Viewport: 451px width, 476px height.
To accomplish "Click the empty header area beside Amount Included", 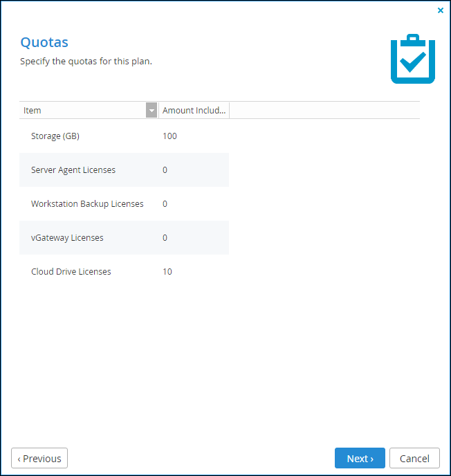I will tap(324, 110).
